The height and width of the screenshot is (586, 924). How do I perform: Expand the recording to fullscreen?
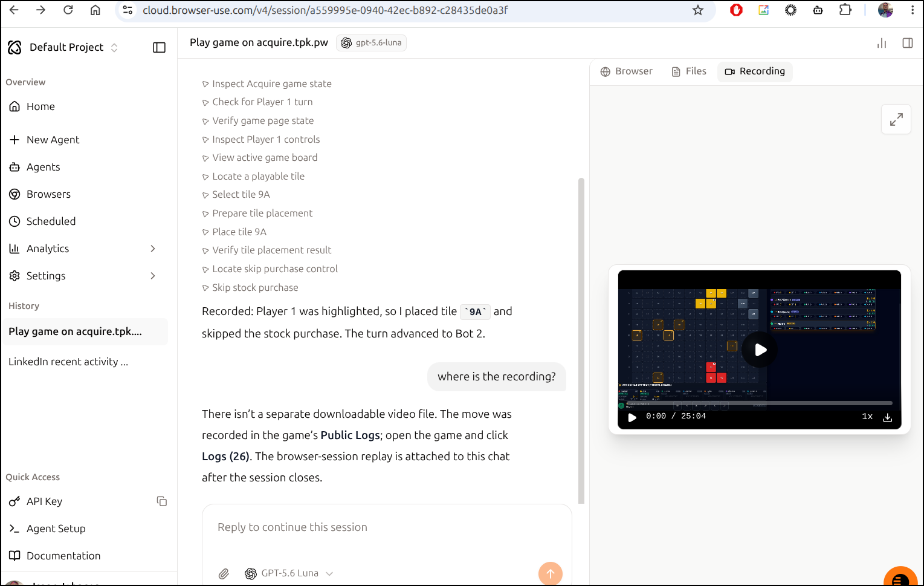[896, 119]
